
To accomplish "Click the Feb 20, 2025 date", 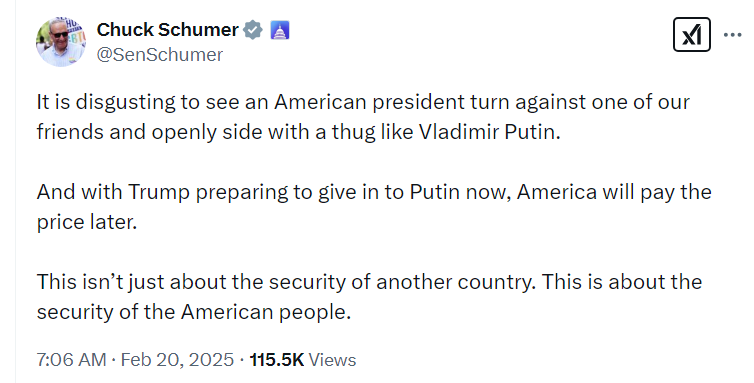I will coord(177,360).
